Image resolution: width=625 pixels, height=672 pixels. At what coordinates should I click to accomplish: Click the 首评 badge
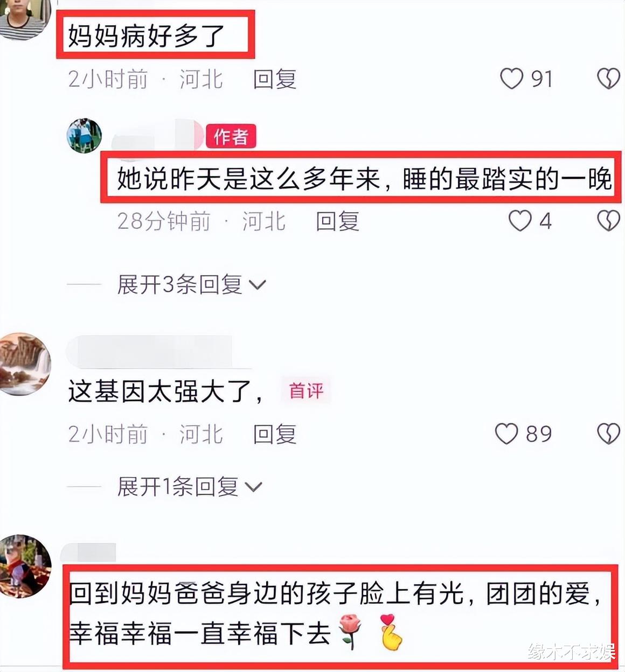[x=306, y=390]
